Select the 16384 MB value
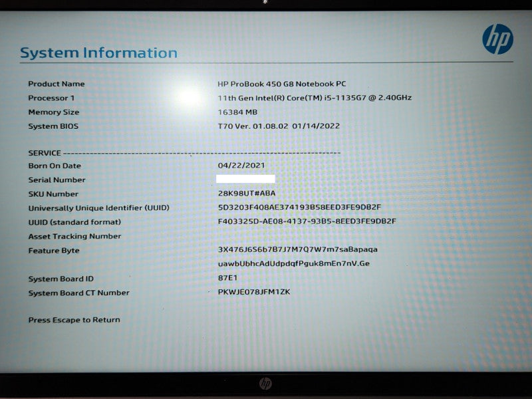 237,112
